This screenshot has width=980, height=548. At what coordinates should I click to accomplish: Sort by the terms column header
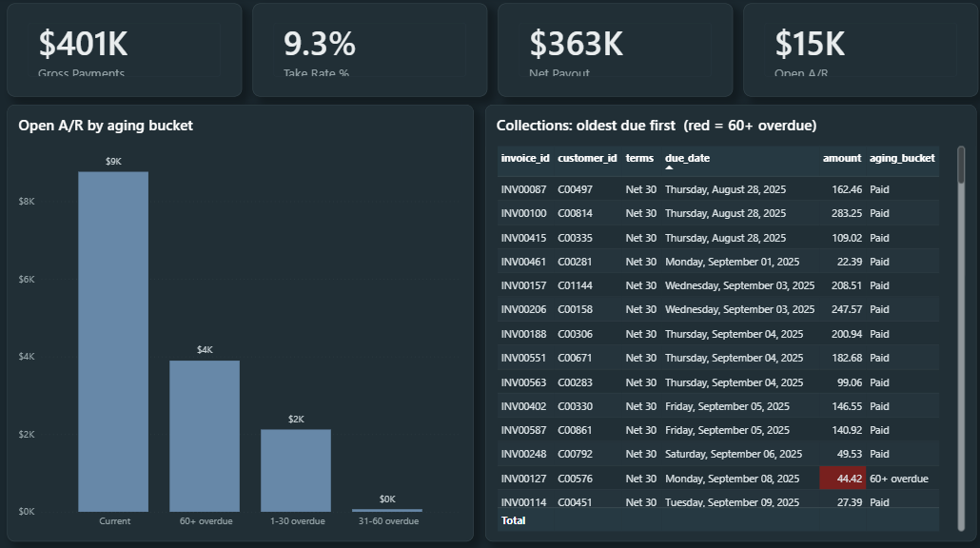(639, 158)
